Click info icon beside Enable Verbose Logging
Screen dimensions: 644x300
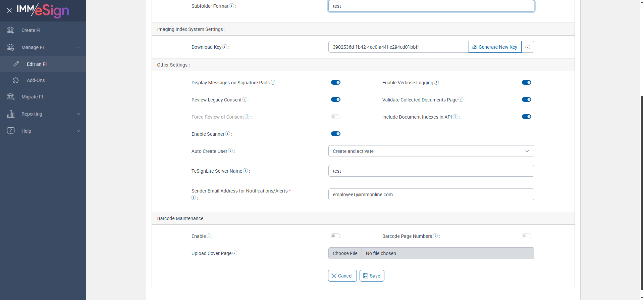click(436, 82)
